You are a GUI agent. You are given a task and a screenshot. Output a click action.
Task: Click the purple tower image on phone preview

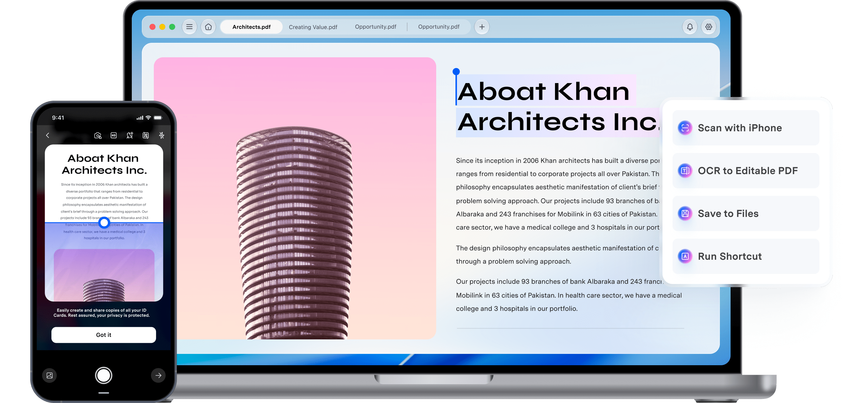click(x=104, y=275)
